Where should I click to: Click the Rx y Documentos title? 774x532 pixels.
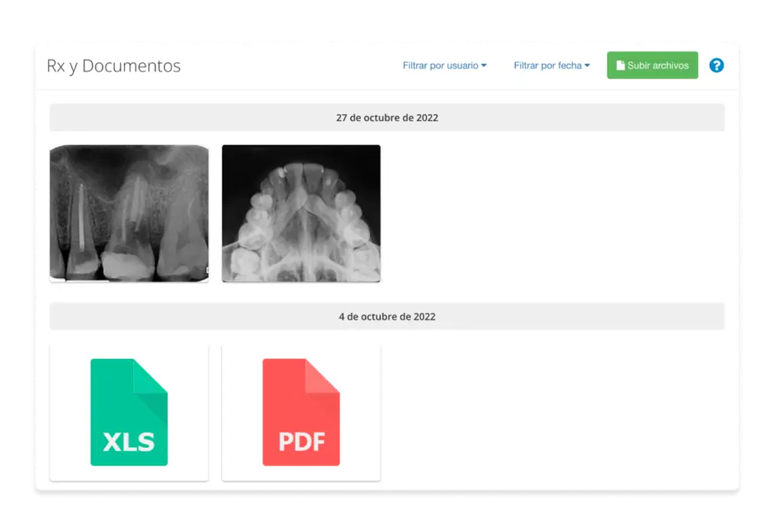click(114, 66)
